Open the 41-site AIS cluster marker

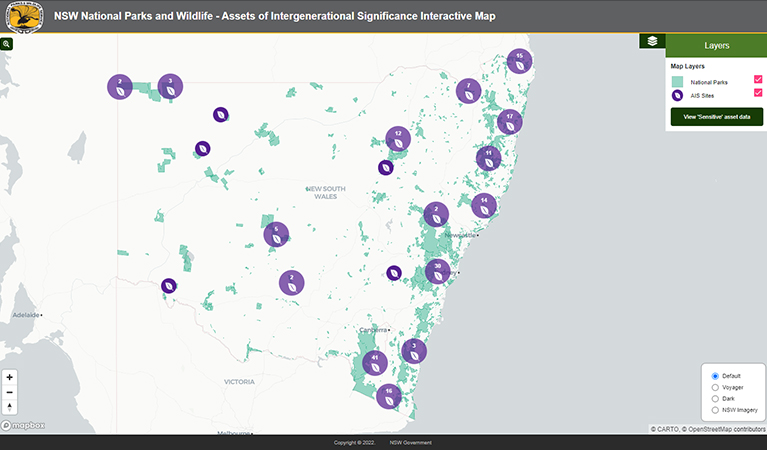pos(375,363)
